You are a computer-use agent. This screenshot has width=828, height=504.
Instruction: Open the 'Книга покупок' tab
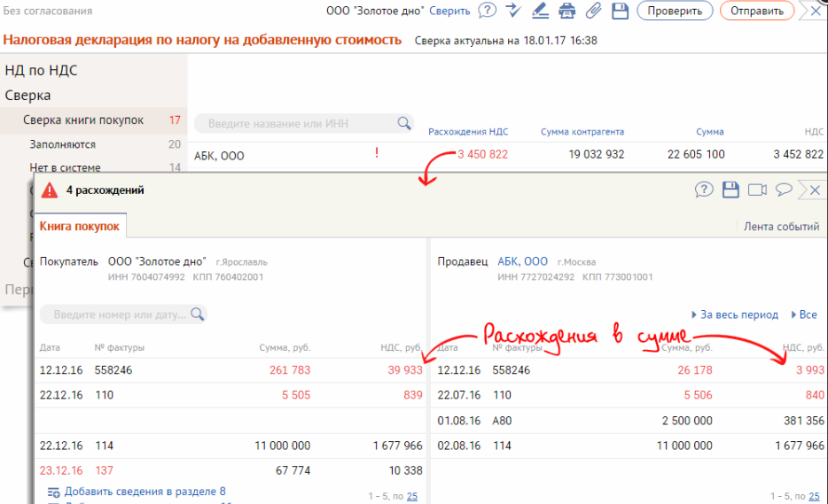click(x=80, y=227)
